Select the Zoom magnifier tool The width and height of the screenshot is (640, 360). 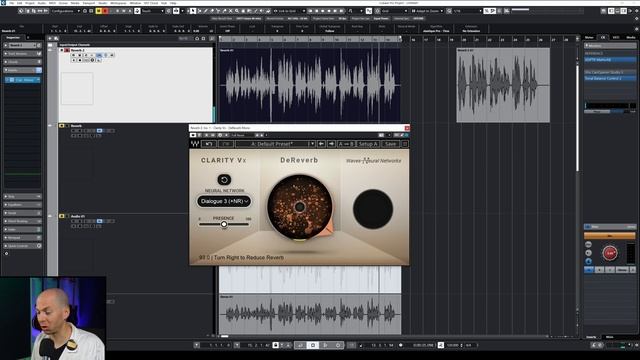point(237,11)
